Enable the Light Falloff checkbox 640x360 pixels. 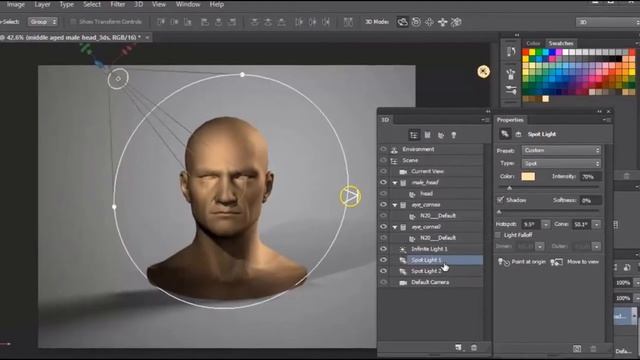[498, 235]
